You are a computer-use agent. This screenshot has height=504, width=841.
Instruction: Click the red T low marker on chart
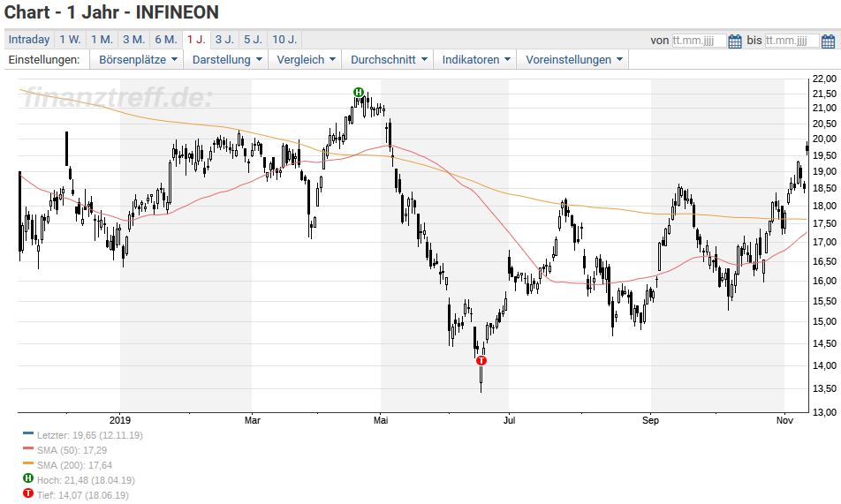point(481,360)
